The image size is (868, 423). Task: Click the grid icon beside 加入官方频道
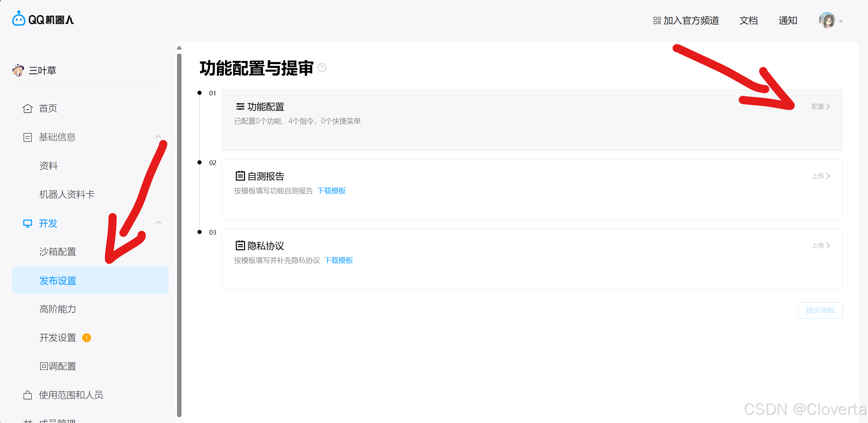pos(657,21)
